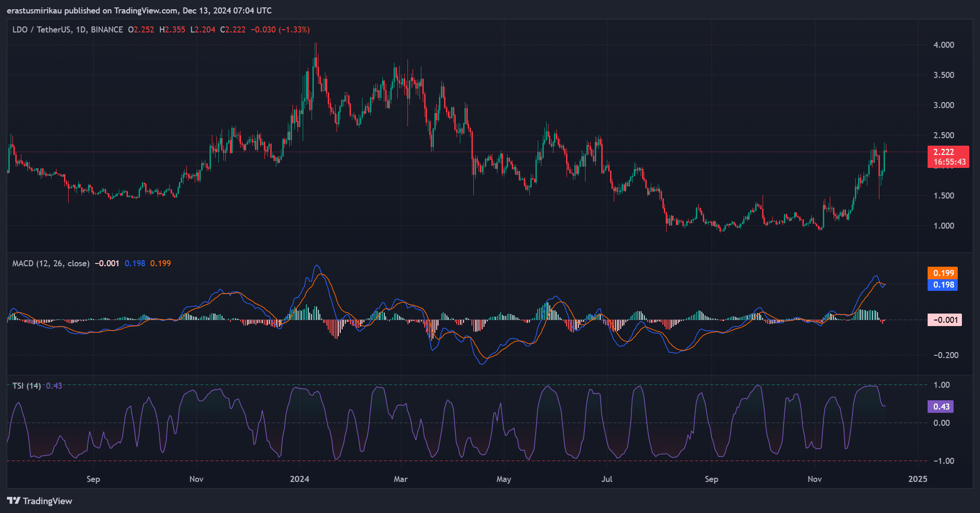
Task: Click the TradingView logo at the bottom
Action: (39, 501)
